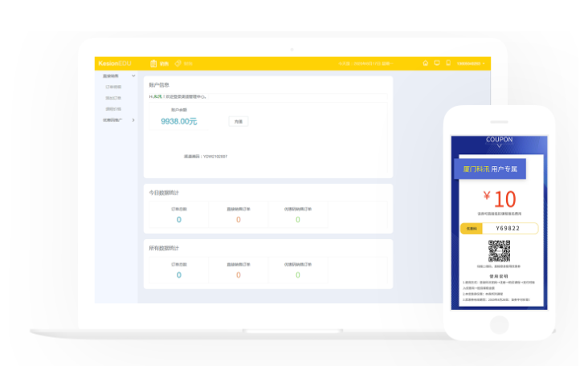Screen dimensions: 588x366
Task: Expand the 优惠码推广 sidebar section
Action: 133,120
